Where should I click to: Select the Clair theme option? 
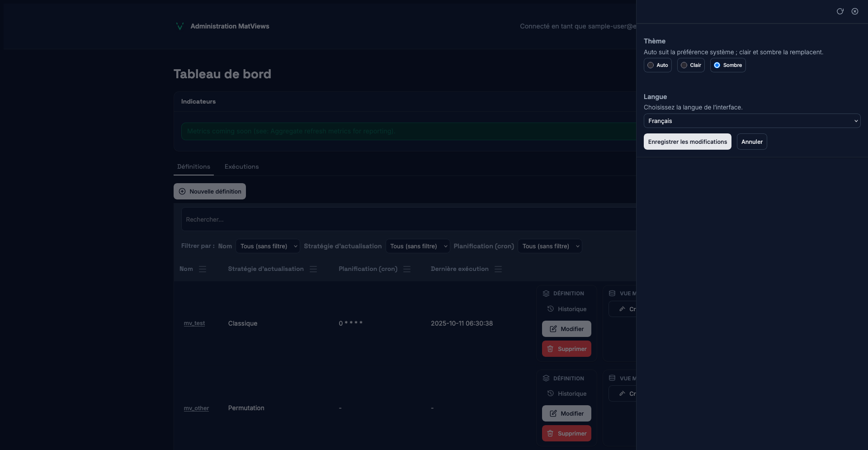coord(691,65)
